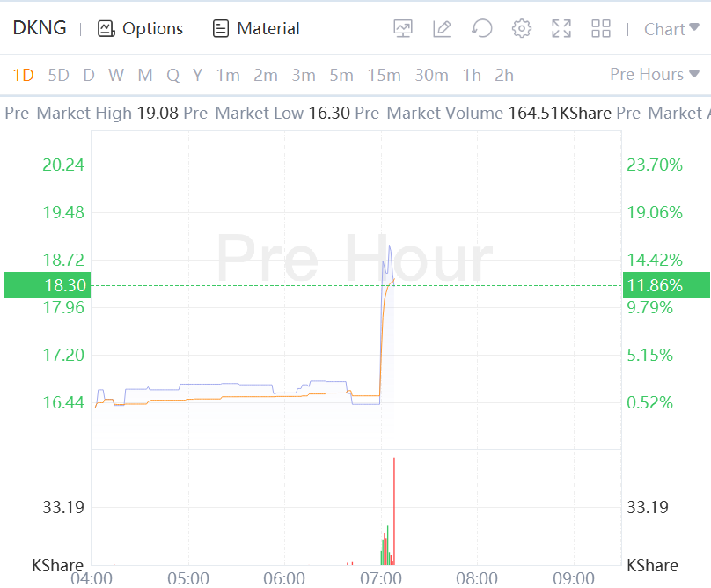This screenshot has height=588, width=711.
Task: Open the chart indicator monitor icon
Action: (x=403, y=29)
